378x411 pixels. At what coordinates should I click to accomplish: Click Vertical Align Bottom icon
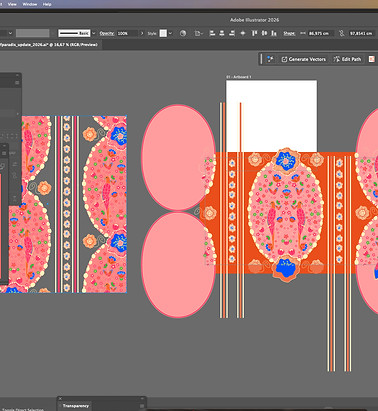(x=274, y=33)
